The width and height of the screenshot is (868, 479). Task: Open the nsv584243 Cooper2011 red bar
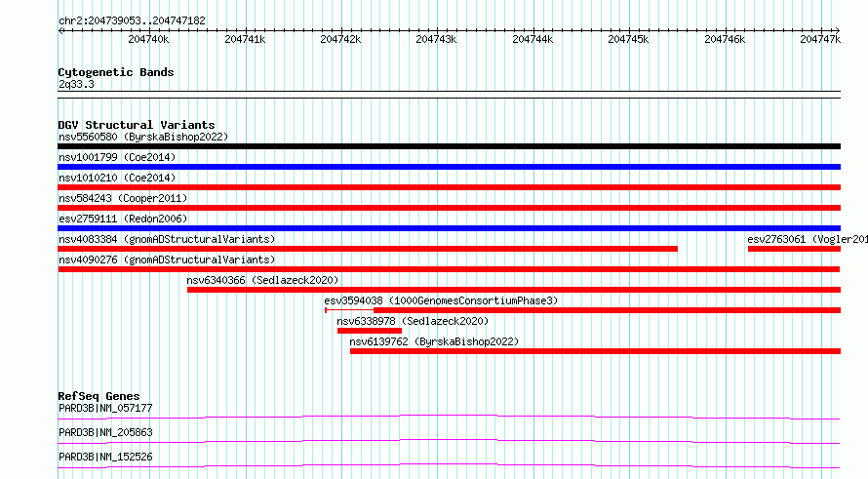pos(449,208)
